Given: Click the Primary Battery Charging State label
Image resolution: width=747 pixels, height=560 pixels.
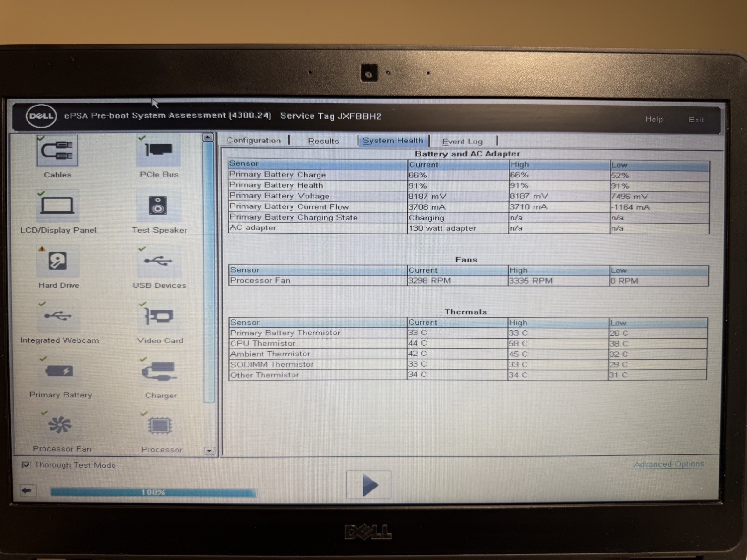Looking at the screenshot, I should click(293, 217).
